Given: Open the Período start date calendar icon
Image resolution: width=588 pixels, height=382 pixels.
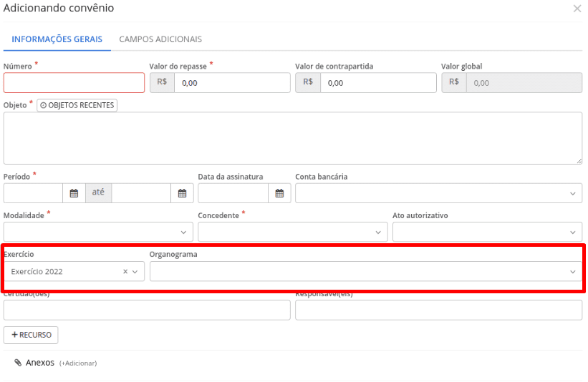Looking at the screenshot, I should pyautogui.click(x=74, y=193).
